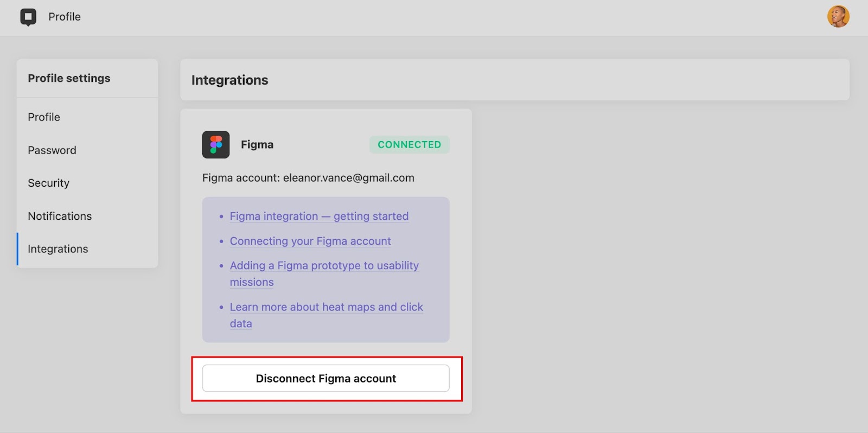
Task: Click the app logo icon in header
Action: pyautogui.click(x=28, y=17)
